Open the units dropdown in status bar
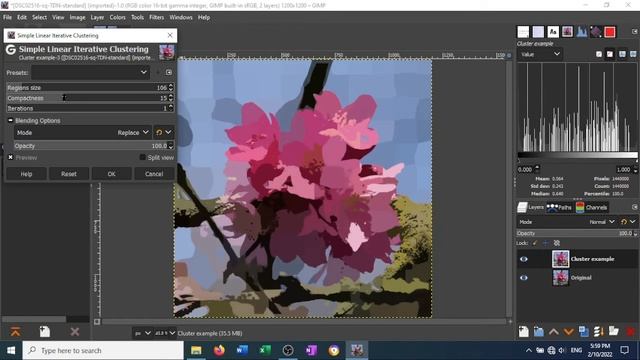Viewport: 640px width, 360px height. tap(142, 333)
